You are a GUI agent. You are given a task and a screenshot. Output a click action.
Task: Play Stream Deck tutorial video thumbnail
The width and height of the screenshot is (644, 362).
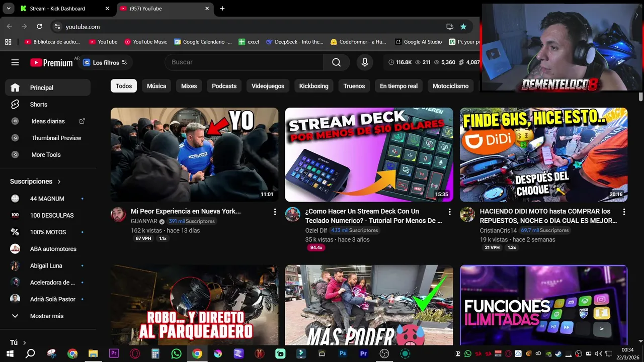(x=369, y=155)
